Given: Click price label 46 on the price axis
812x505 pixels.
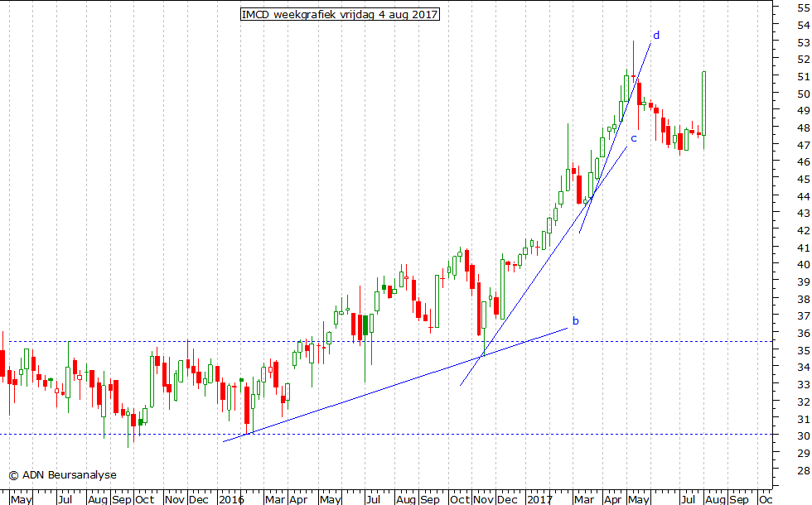Looking at the screenshot, I should (x=804, y=162).
